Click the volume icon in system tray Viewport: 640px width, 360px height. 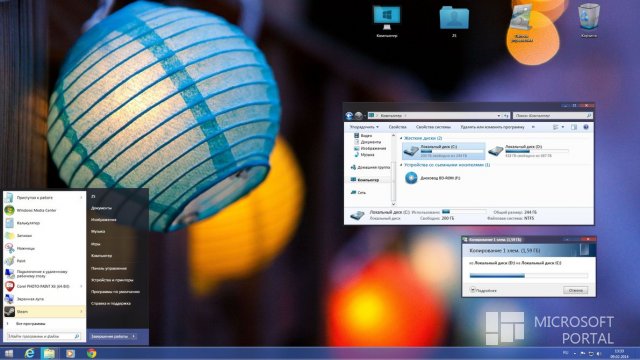tap(599, 353)
